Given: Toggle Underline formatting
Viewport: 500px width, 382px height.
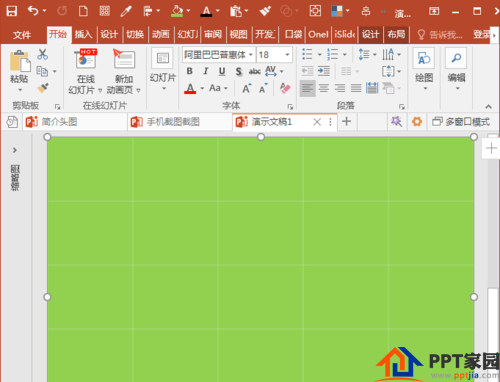Looking at the screenshot, I should tap(222, 71).
